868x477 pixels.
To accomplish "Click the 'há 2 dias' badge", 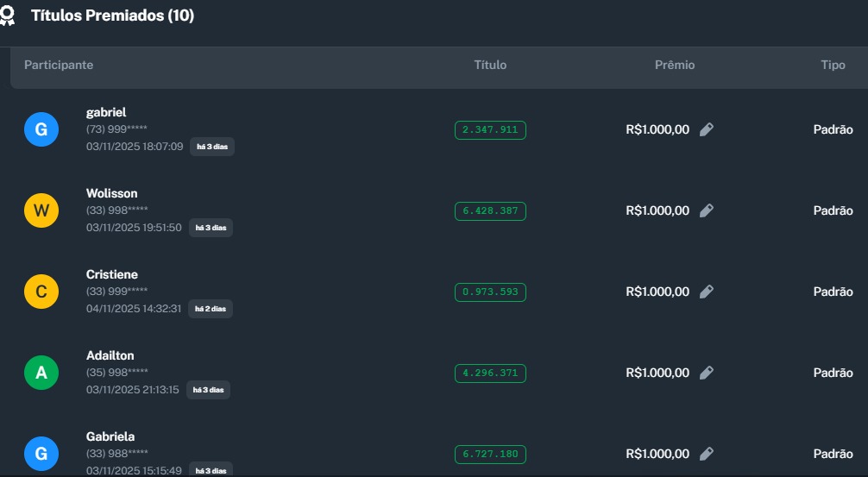I will click(x=211, y=309).
